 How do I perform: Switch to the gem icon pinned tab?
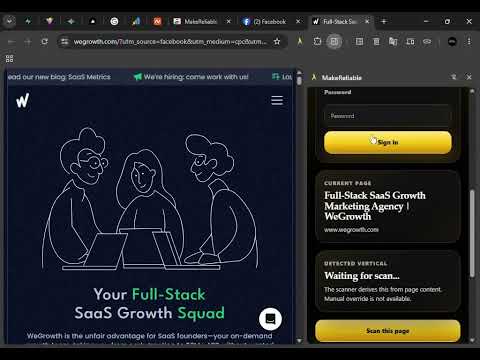[50, 21]
